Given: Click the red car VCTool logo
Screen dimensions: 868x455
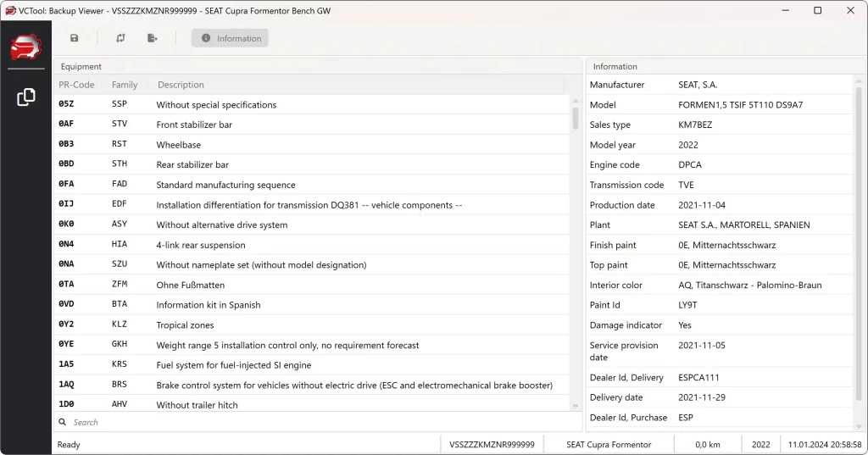Looking at the screenshot, I should tap(25, 47).
